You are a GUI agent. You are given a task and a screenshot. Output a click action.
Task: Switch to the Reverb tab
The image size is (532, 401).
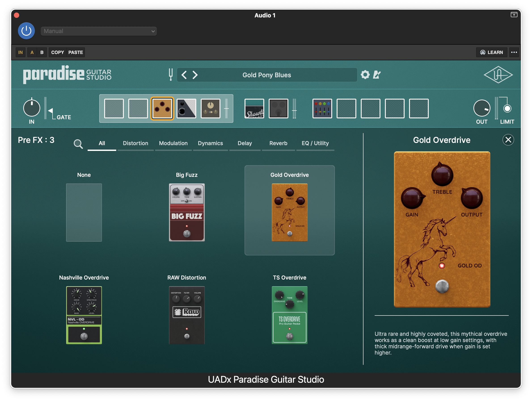[278, 143]
